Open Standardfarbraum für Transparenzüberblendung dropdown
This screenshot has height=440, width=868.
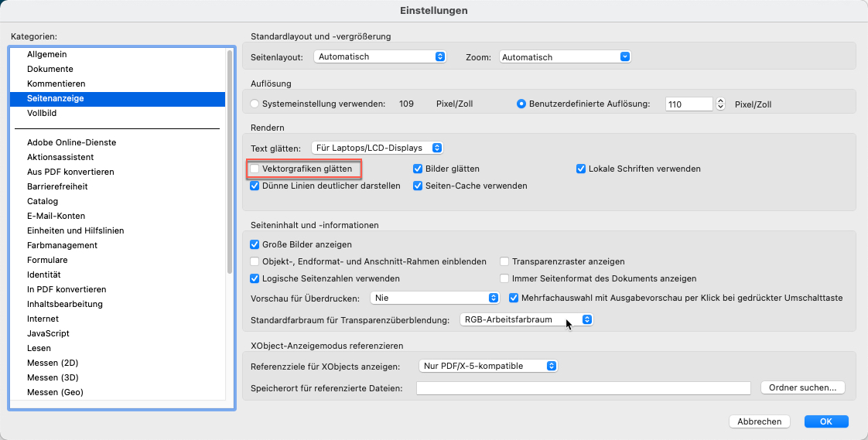tap(526, 320)
